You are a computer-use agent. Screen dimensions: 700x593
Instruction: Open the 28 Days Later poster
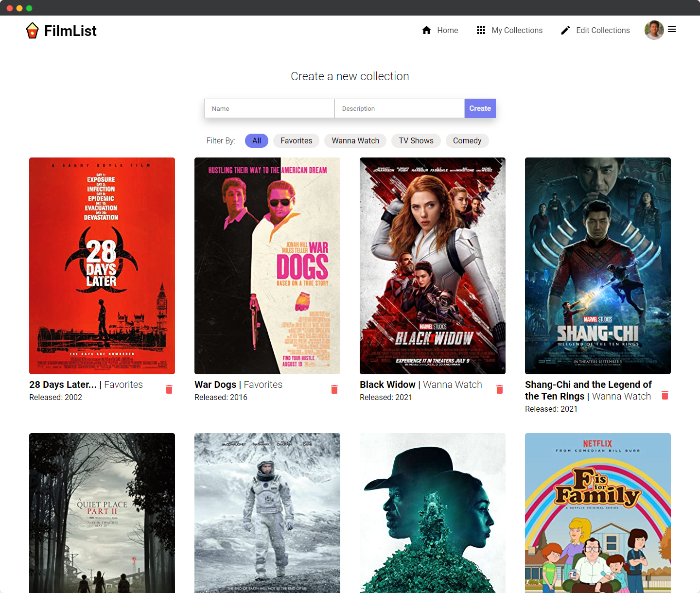[102, 266]
